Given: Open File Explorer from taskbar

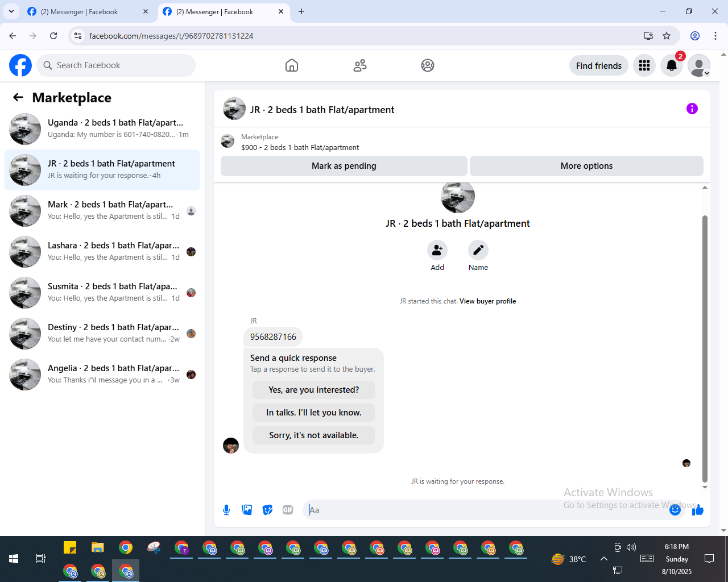Looking at the screenshot, I should pyautogui.click(x=98, y=548).
